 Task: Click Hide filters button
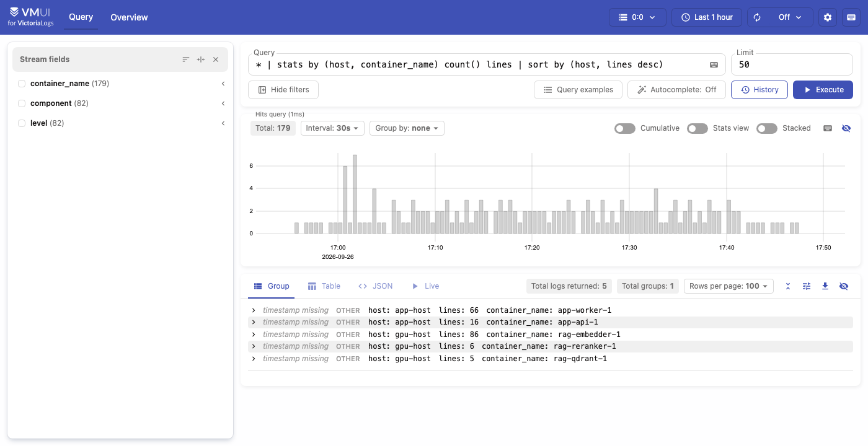(x=283, y=90)
